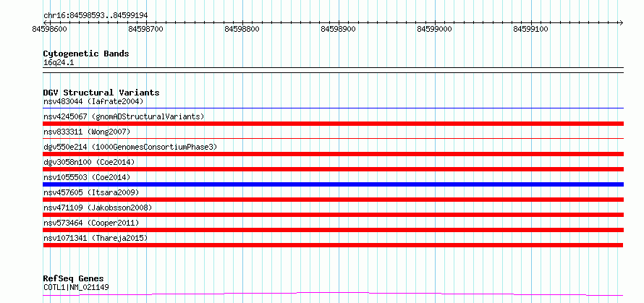This screenshot has width=644, height=303.
Task: Open variant nsv483044 (Iafrate2004) label
Action: [x=93, y=101]
